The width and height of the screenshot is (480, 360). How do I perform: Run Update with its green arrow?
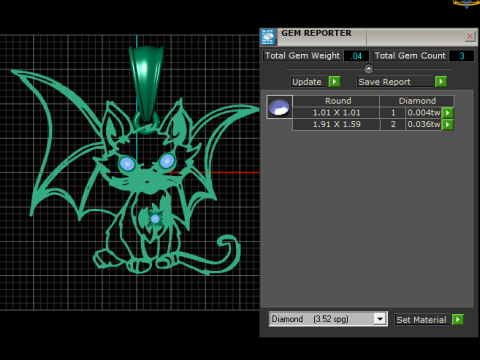click(334, 82)
